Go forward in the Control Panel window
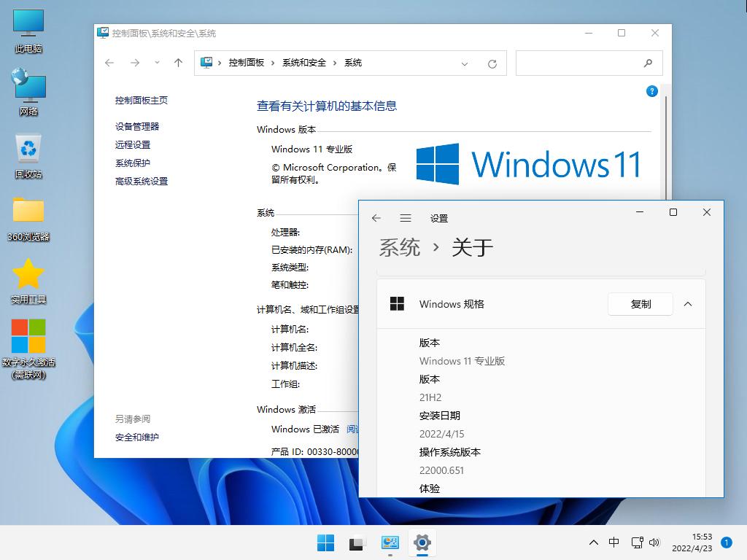 (x=135, y=63)
